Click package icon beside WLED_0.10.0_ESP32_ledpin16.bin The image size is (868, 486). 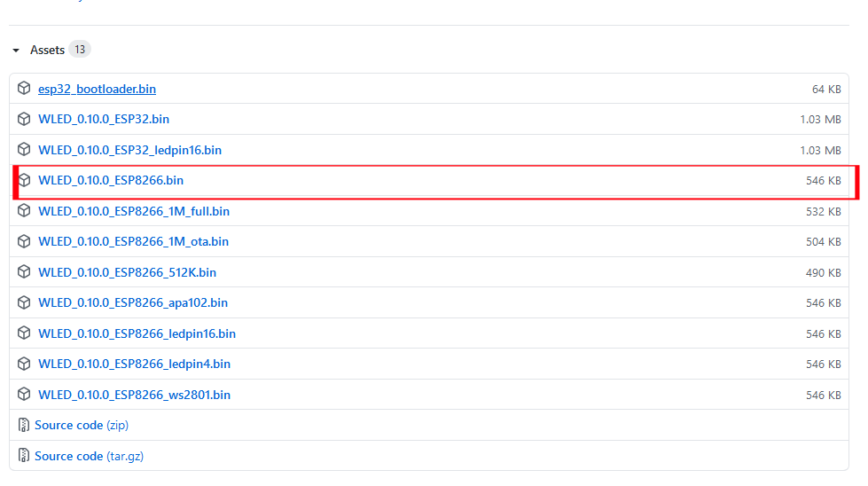click(x=24, y=150)
